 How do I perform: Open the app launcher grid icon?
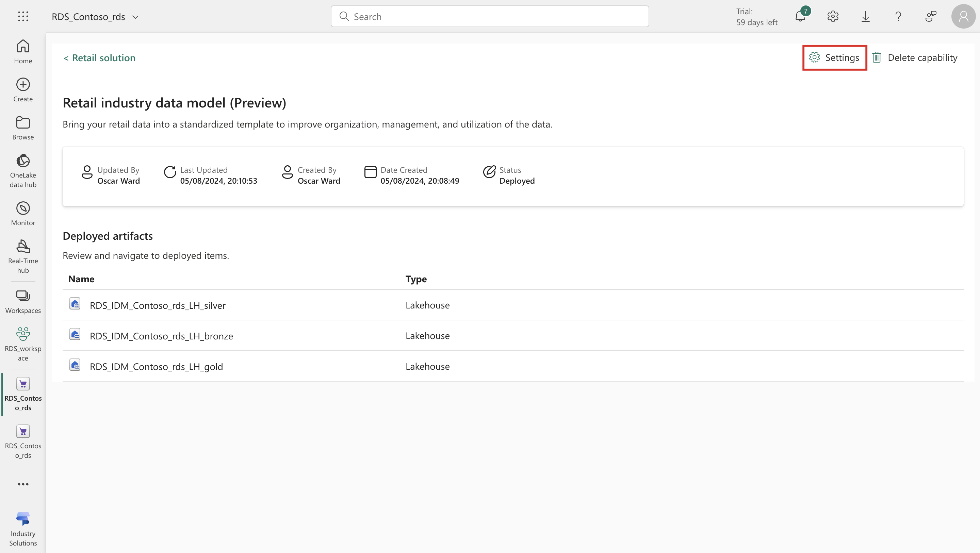(x=23, y=16)
